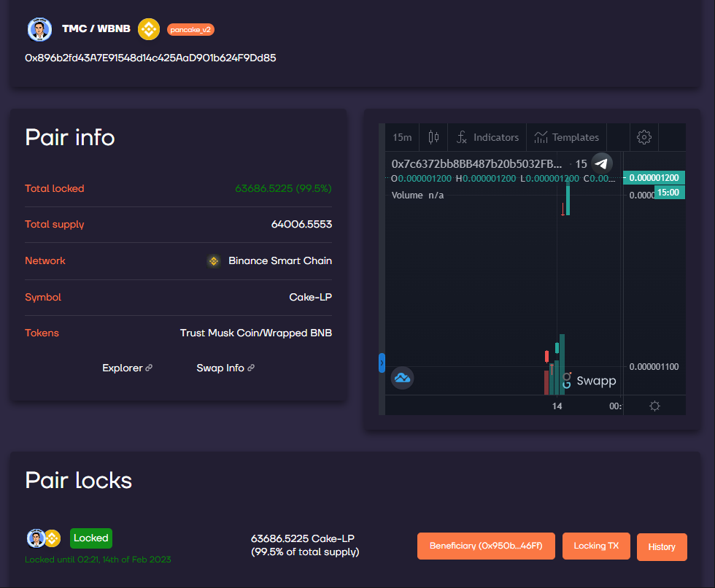
Task: Click the Swapp logo on chart
Action: (x=590, y=381)
